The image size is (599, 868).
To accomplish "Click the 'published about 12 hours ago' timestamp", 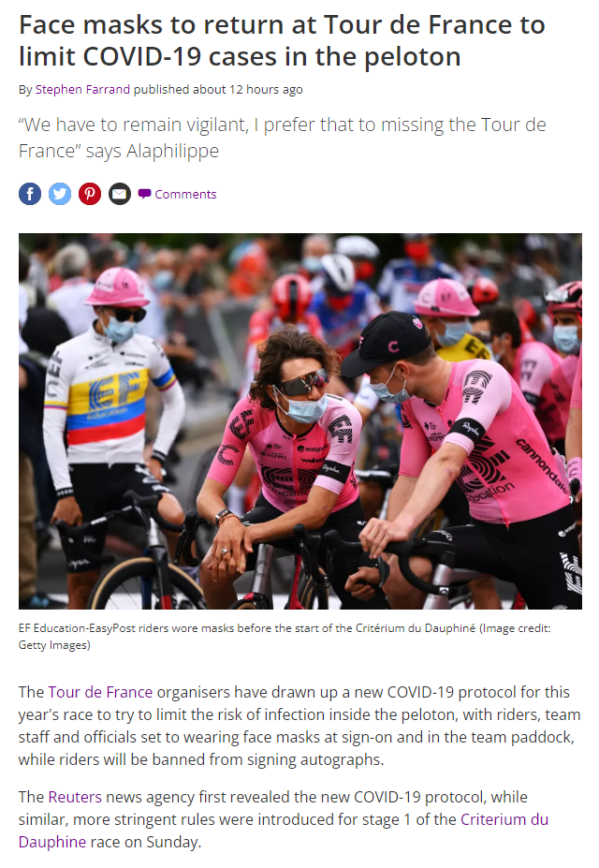I will click(218, 90).
